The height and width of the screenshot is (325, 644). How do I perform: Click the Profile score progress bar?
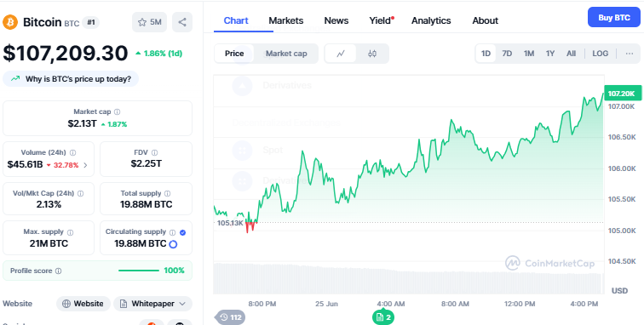139,271
